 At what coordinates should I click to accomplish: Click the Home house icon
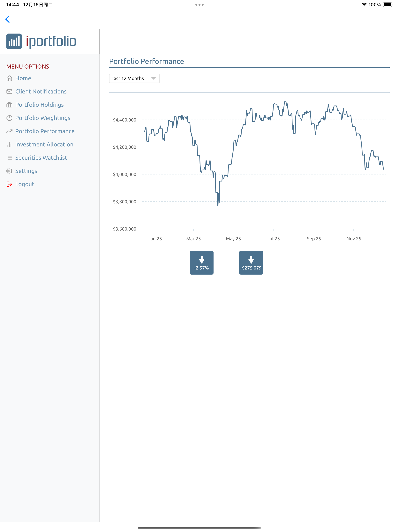point(9,78)
